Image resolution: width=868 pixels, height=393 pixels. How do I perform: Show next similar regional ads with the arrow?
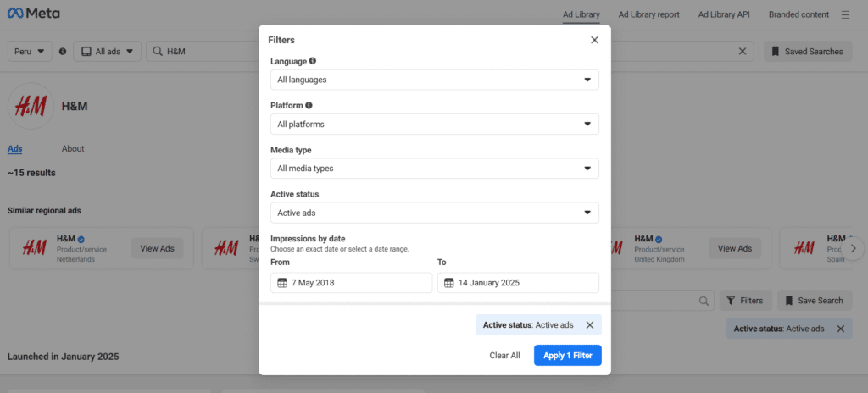(x=853, y=248)
